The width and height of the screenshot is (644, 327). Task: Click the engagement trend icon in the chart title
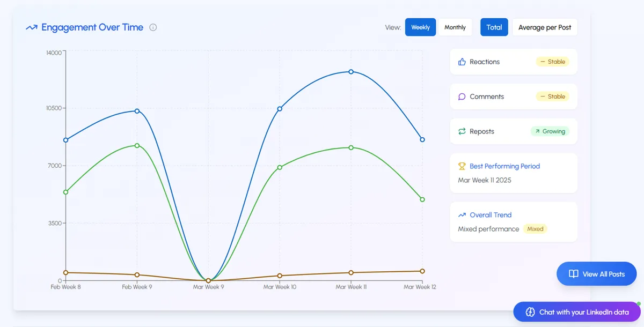32,27
